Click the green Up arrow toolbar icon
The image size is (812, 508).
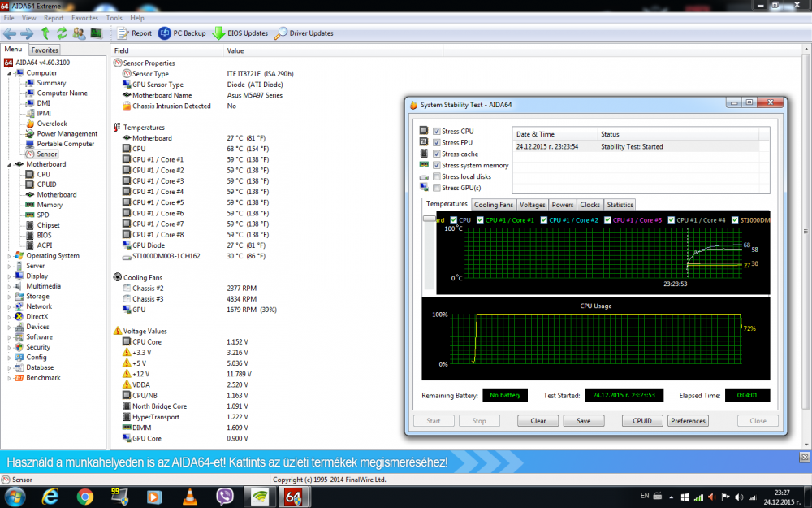(45, 33)
